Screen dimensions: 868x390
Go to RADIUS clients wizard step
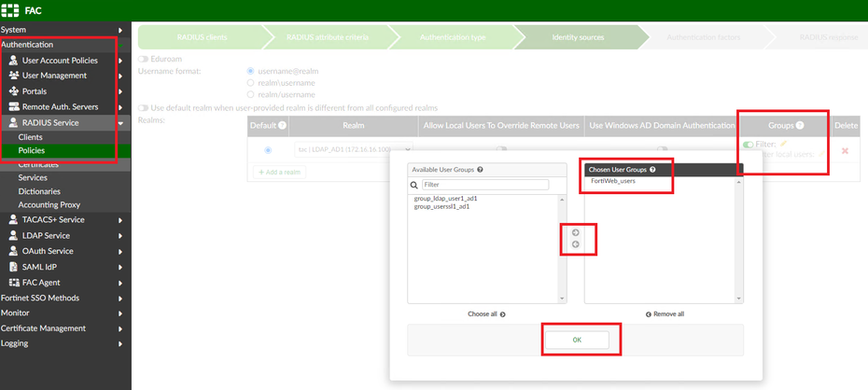(x=202, y=37)
